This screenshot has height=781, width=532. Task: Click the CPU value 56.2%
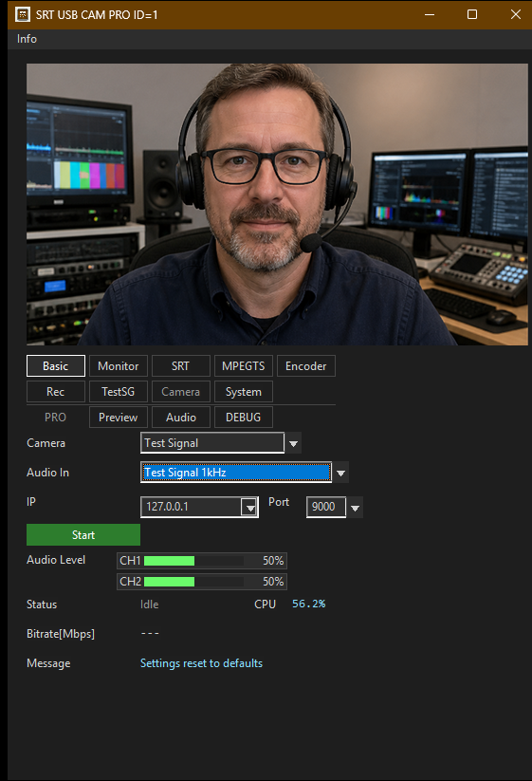308,604
